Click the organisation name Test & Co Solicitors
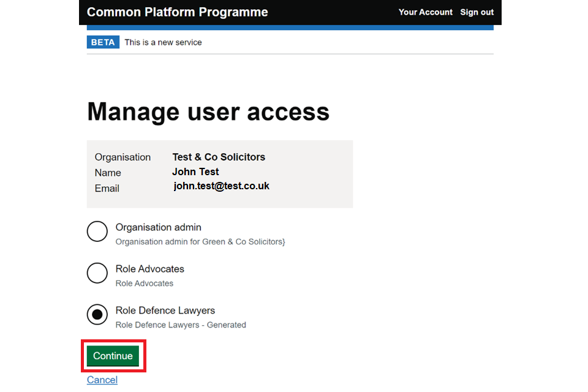Image resolution: width=588 pixels, height=392 pixels. pos(219,157)
